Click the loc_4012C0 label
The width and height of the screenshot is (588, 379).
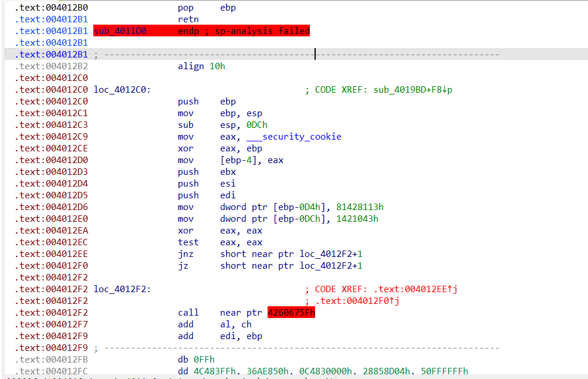122,90
